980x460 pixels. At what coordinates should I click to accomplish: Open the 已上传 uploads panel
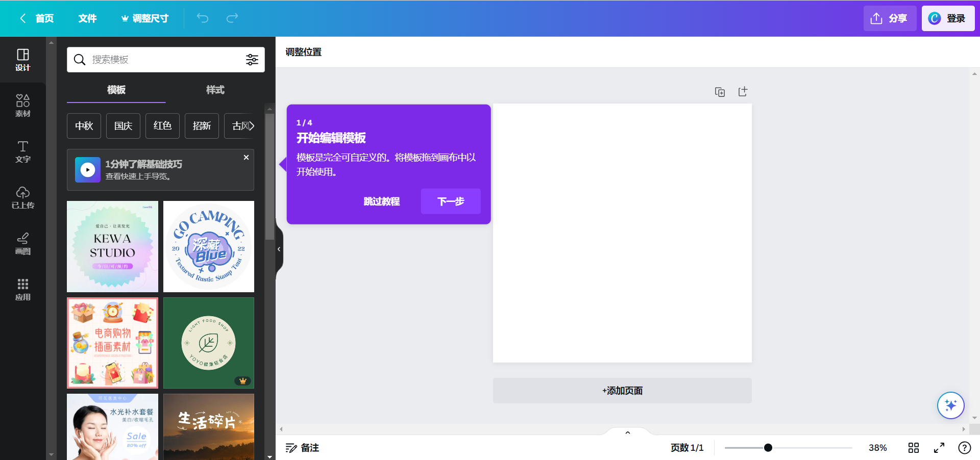22,197
